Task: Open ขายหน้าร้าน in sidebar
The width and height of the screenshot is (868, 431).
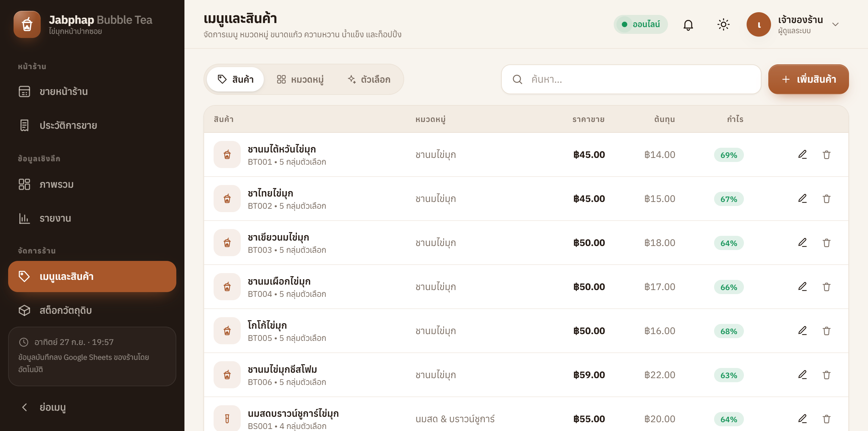Action: [92, 91]
